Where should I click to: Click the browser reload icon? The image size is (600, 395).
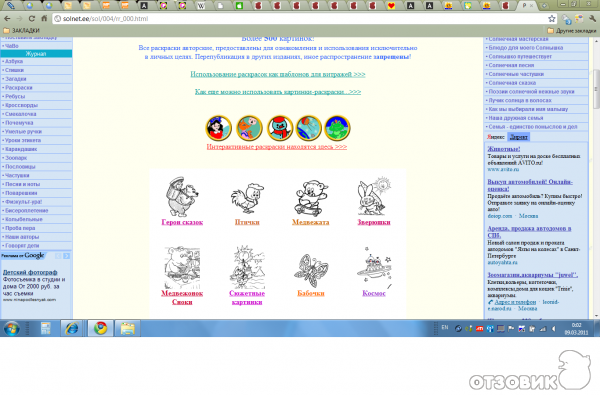pyautogui.click(x=32, y=18)
